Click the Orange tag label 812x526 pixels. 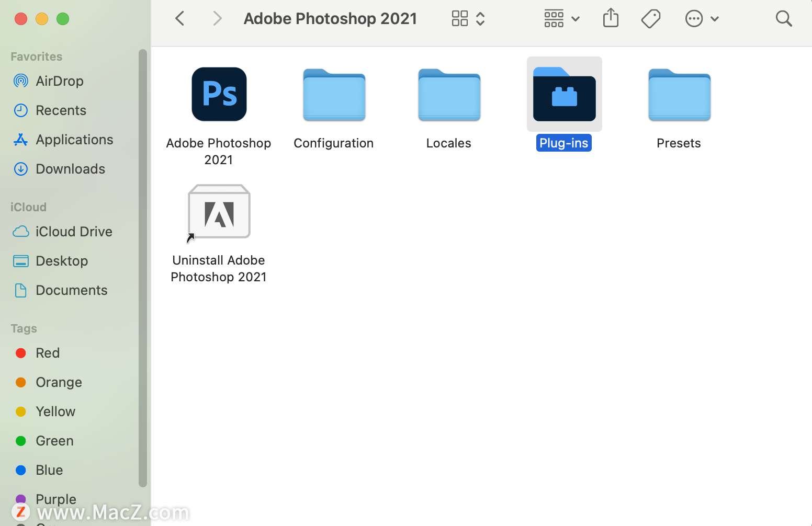coord(59,382)
